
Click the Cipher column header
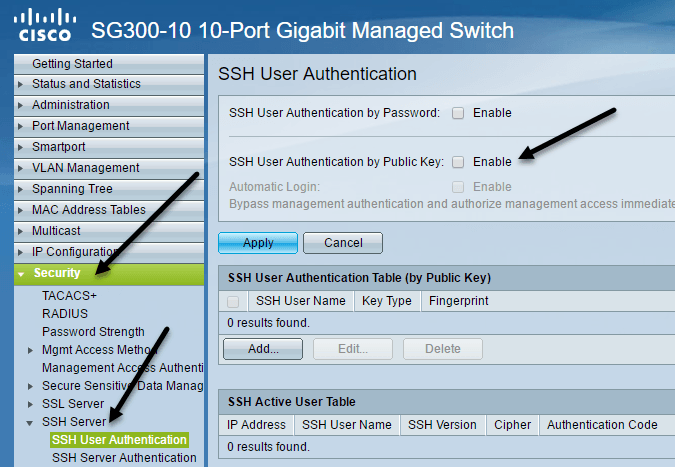click(513, 425)
